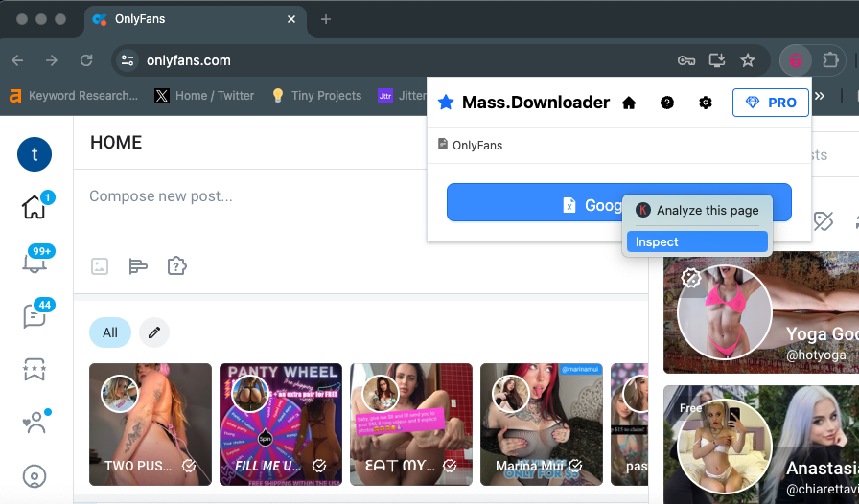Bookmark this page with the star icon
The width and height of the screenshot is (859, 504).
[x=747, y=60]
